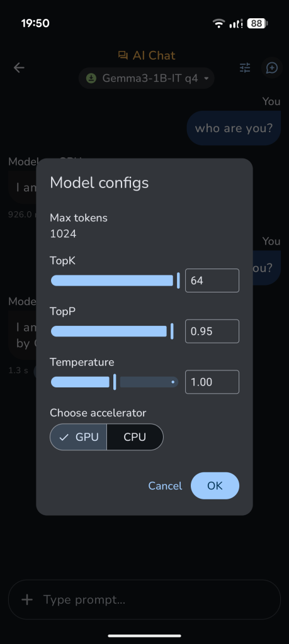Start a new chat with plus bubble icon
The height and width of the screenshot is (644, 289).
coord(272,68)
